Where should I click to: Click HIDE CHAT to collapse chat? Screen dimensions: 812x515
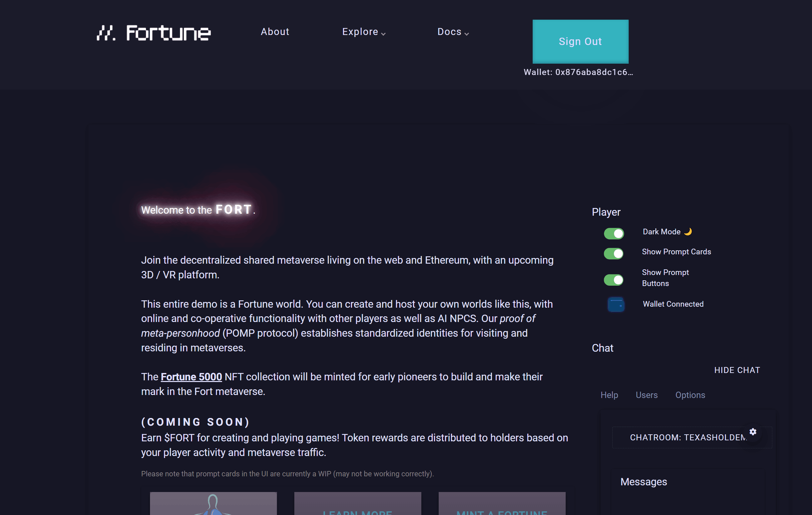(737, 370)
